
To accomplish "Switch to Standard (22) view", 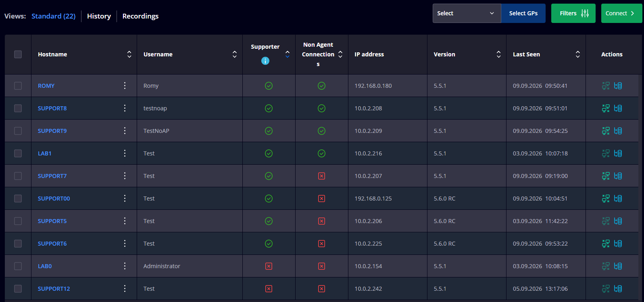I will tap(54, 16).
